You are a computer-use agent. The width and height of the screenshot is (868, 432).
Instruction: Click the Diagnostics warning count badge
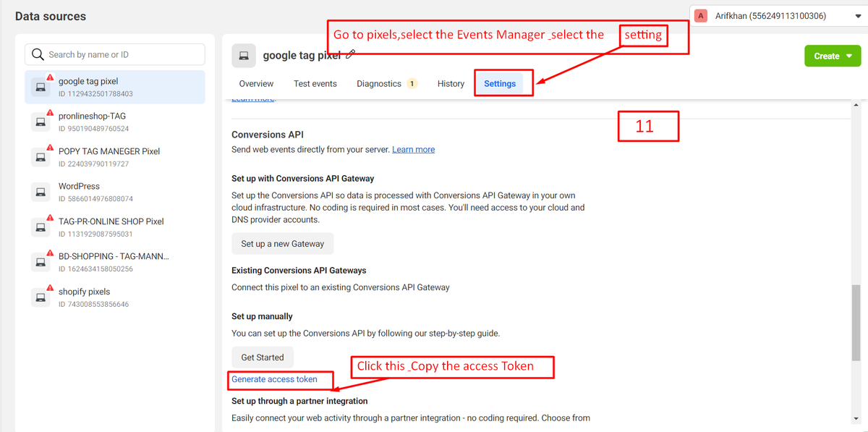click(x=412, y=84)
